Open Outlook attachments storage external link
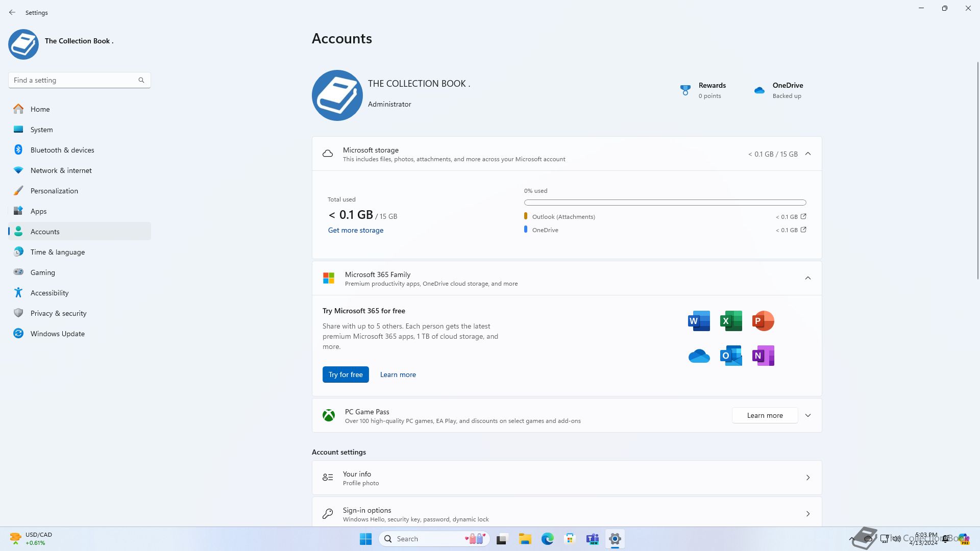Viewport: 980px width, 551px height. coord(803,216)
